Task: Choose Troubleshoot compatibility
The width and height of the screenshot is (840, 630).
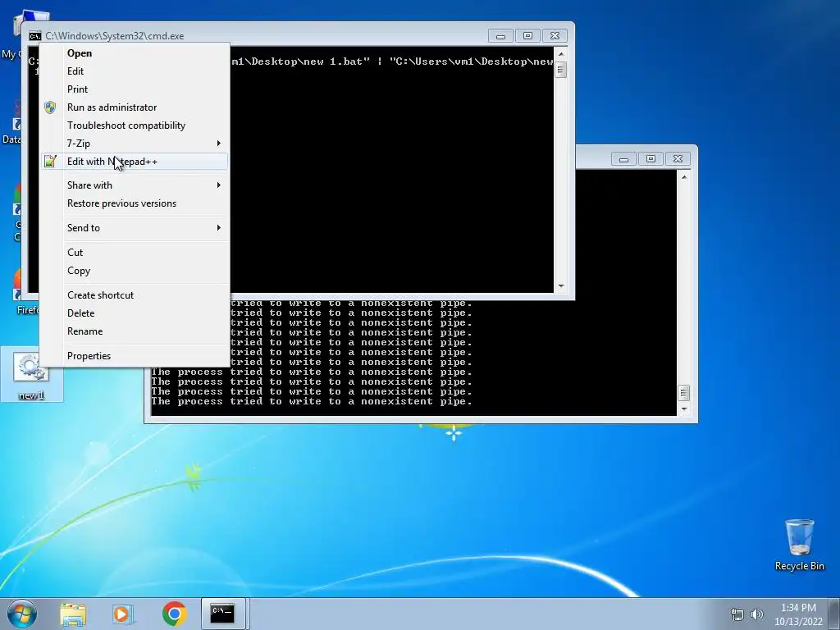Action: point(135,126)
